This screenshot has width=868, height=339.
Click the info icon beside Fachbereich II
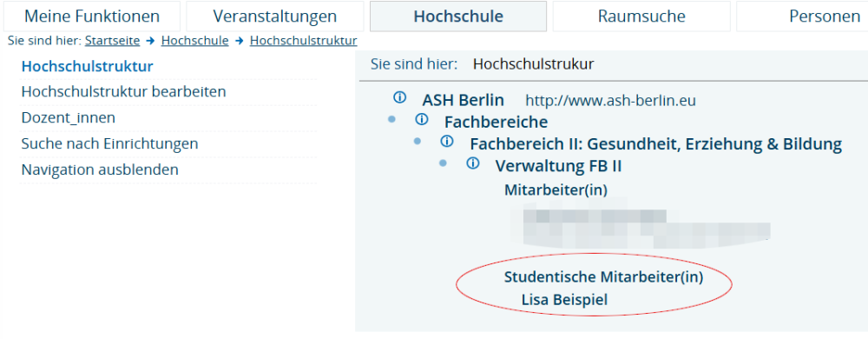[447, 142]
